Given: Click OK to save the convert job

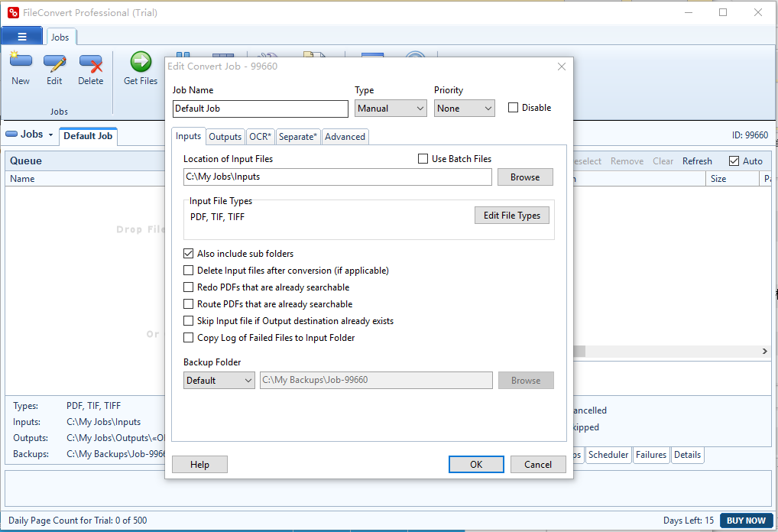Looking at the screenshot, I should (476, 464).
